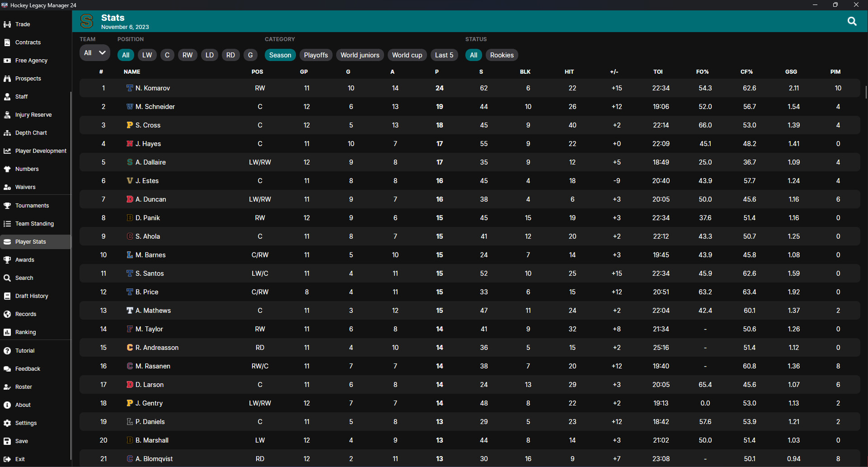
Task: Open the Team dropdown
Action: (94, 52)
